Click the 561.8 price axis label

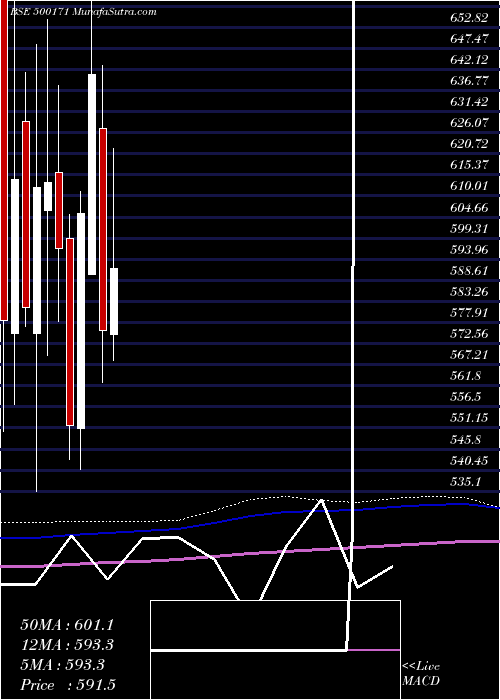pos(466,376)
